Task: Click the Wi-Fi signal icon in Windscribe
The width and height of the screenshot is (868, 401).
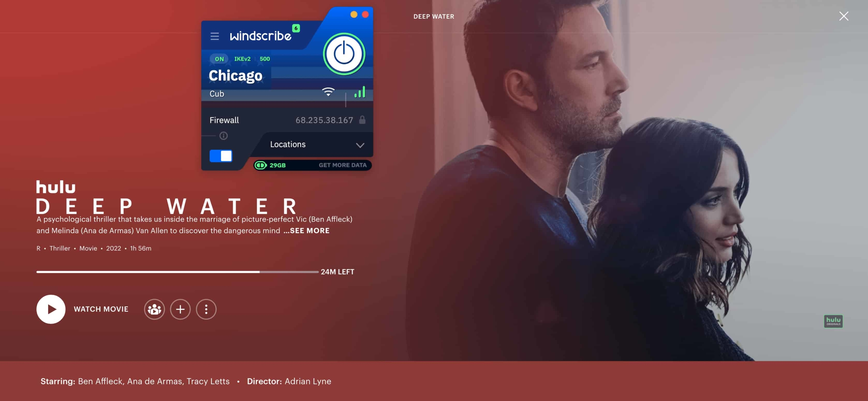Action: (x=327, y=93)
